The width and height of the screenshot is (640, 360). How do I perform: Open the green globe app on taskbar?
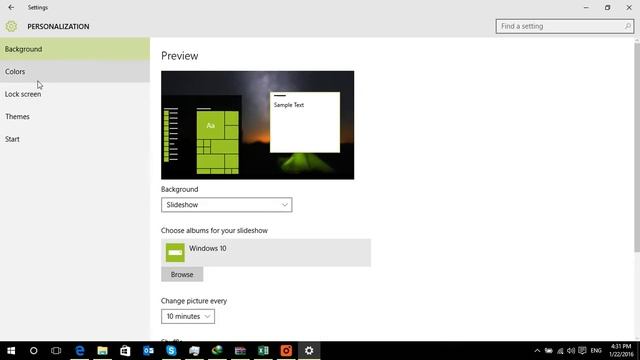coord(217,351)
